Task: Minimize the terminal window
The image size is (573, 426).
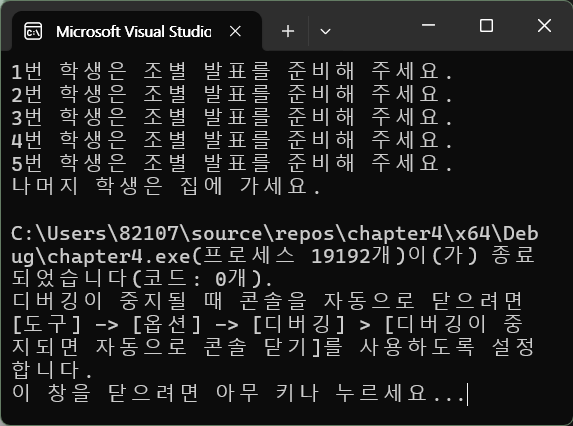Action: 428,26
